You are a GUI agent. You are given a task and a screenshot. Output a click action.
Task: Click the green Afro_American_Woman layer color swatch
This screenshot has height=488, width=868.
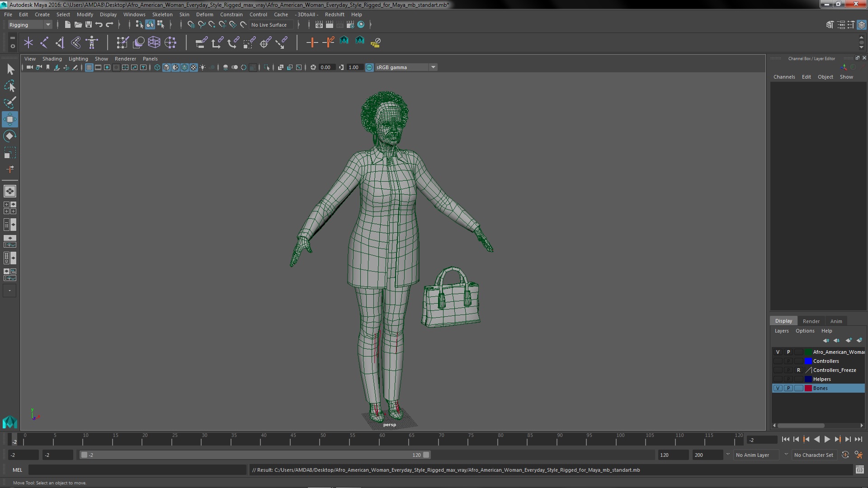(x=808, y=352)
